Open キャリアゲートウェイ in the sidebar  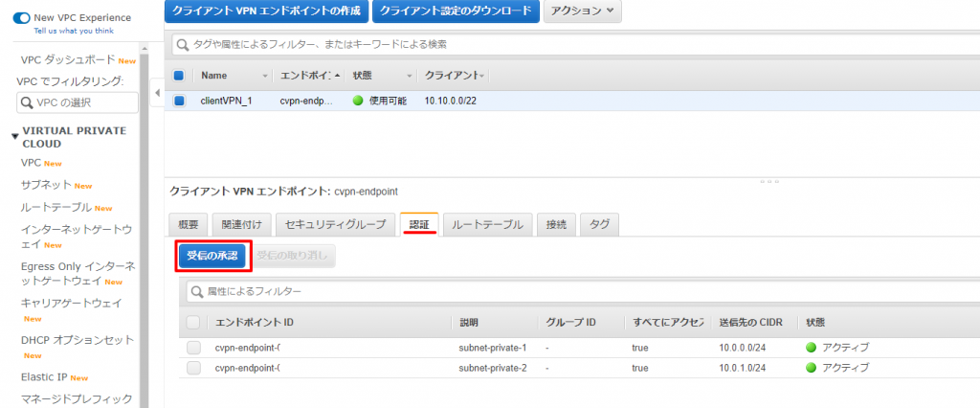(x=71, y=303)
